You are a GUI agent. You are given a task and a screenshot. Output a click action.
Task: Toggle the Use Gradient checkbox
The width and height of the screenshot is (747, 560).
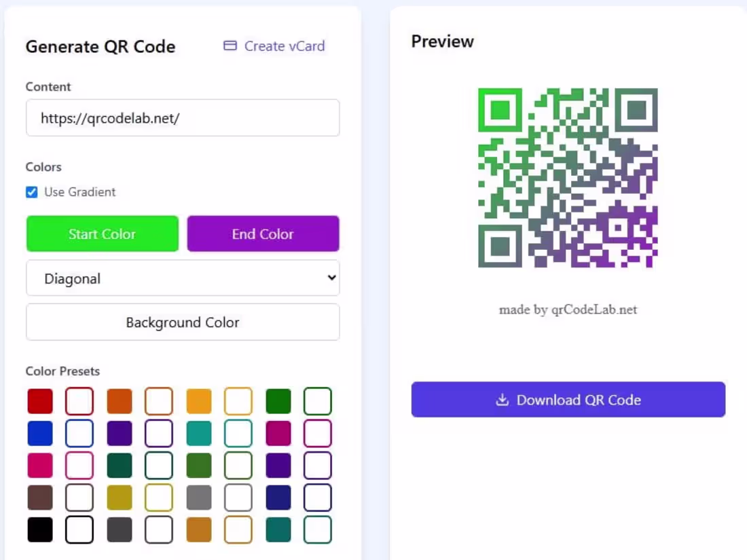31,192
